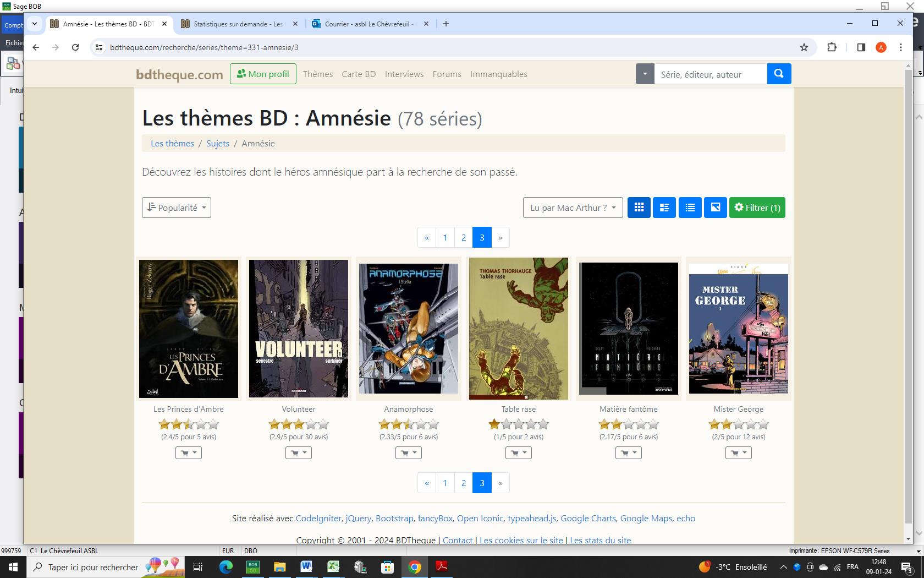This screenshot has height=578, width=924.
Task: Open cart dropdown under Anamorphose
Action: click(409, 453)
